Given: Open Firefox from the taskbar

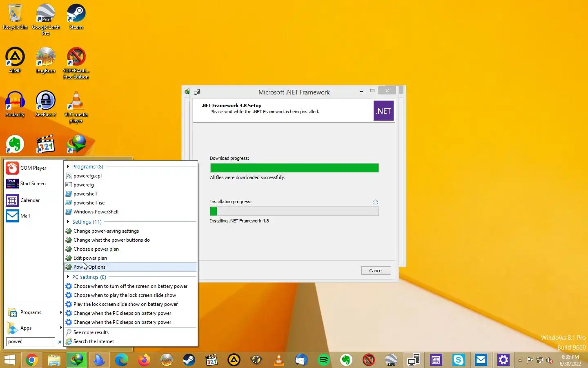Looking at the screenshot, I should (144, 360).
